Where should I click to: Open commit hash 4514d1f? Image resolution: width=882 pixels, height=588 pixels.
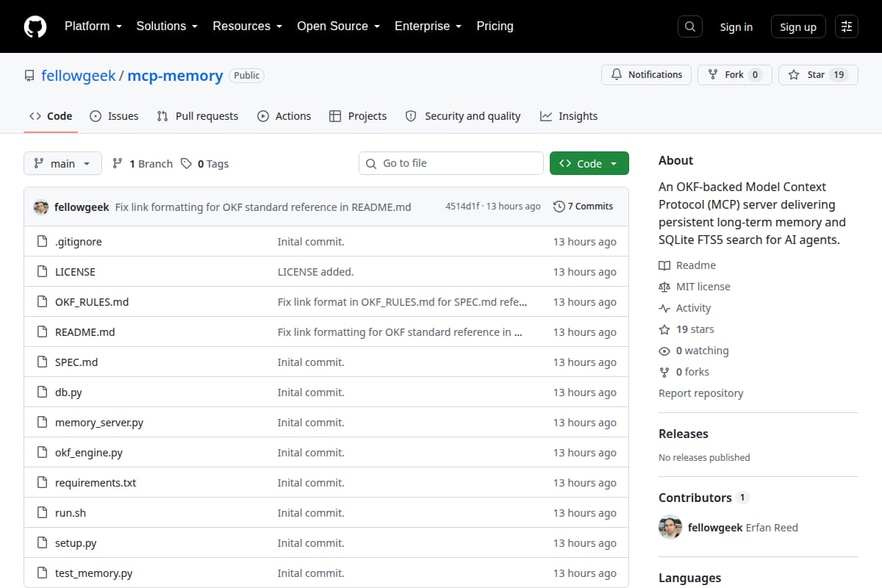click(x=463, y=207)
